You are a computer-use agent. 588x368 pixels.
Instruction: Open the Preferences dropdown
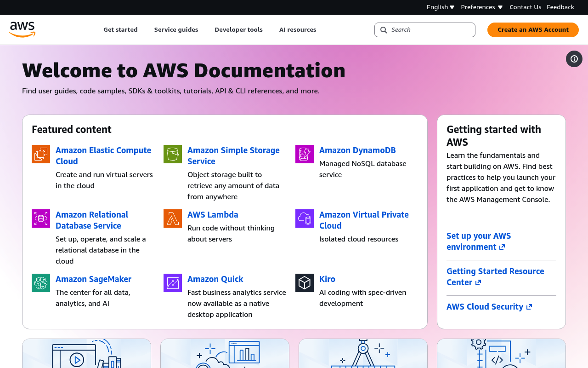pyautogui.click(x=482, y=7)
